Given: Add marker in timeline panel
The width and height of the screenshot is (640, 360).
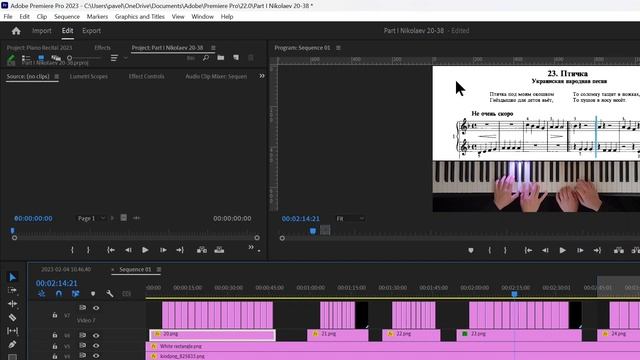Looking at the screenshot, I should point(93,293).
